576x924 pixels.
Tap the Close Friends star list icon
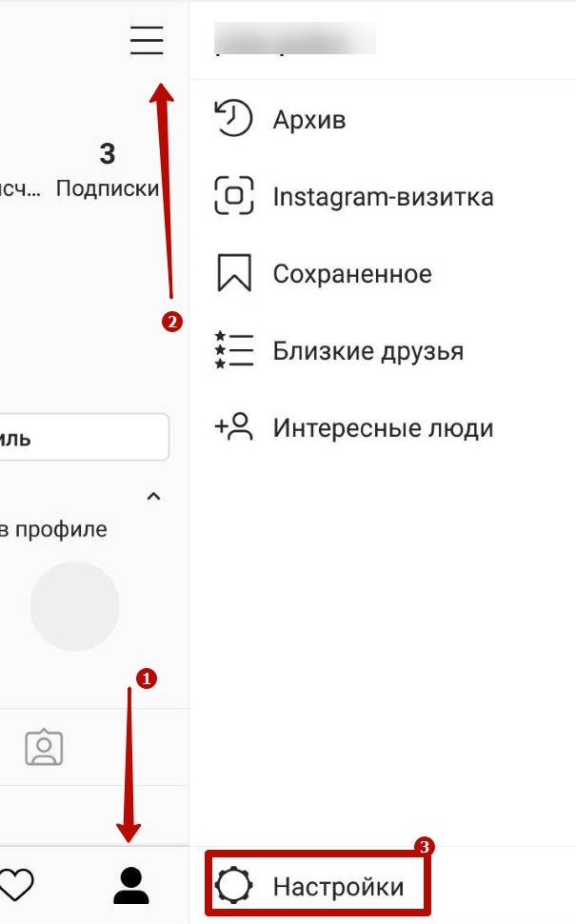click(x=233, y=350)
